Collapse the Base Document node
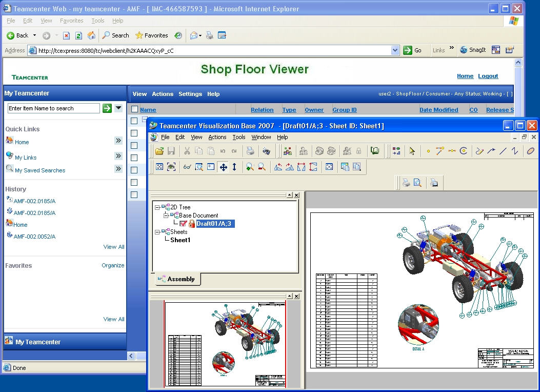 click(x=166, y=215)
